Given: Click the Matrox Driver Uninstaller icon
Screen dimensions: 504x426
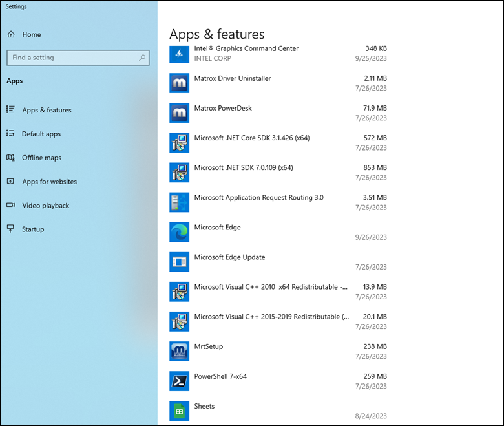Looking at the screenshot, I should click(179, 83).
